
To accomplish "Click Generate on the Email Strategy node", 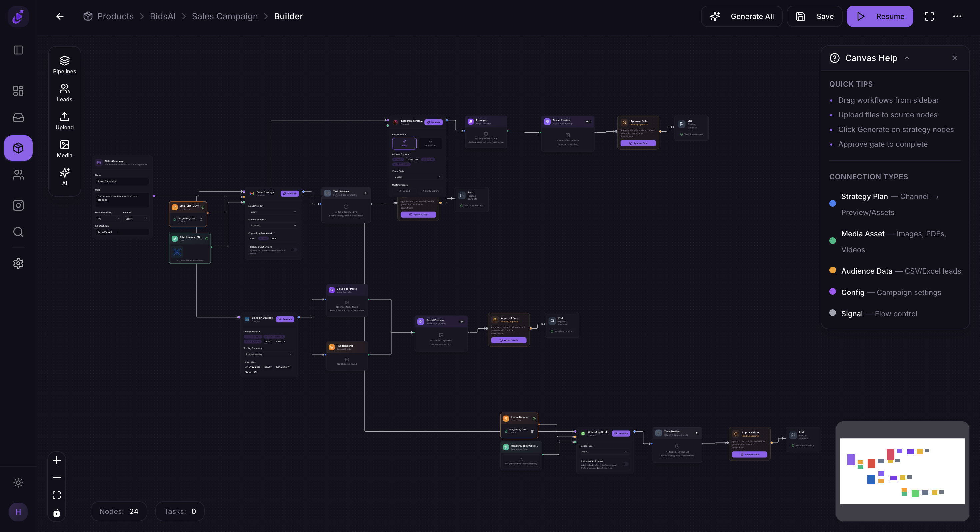I will [x=290, y=194].
